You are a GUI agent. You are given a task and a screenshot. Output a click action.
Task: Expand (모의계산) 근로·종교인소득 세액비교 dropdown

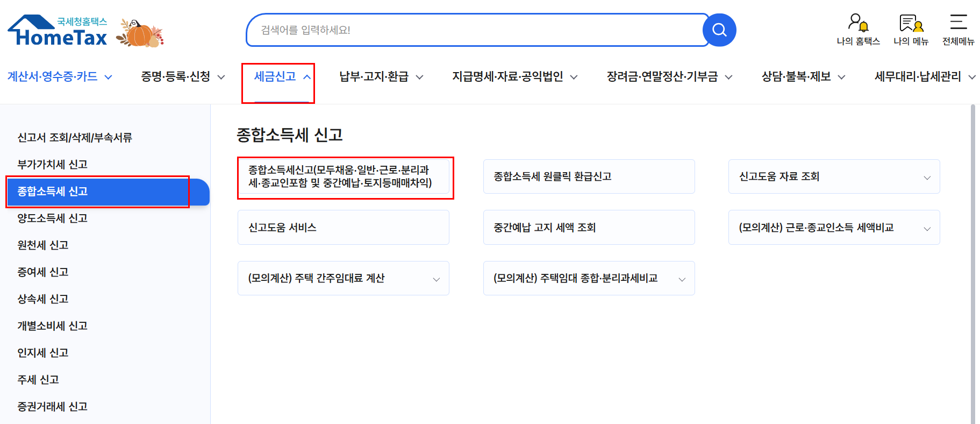(834, 227)
